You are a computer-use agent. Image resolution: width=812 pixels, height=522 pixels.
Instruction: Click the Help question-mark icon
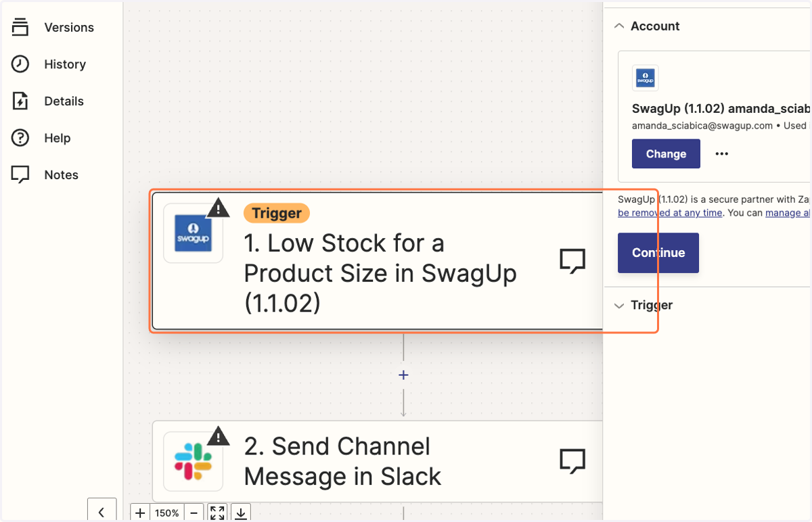(x=20, y=138)
